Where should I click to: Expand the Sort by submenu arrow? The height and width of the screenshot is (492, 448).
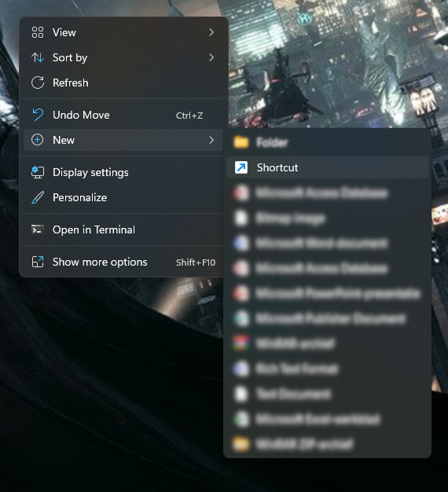(x=211, y=57)
